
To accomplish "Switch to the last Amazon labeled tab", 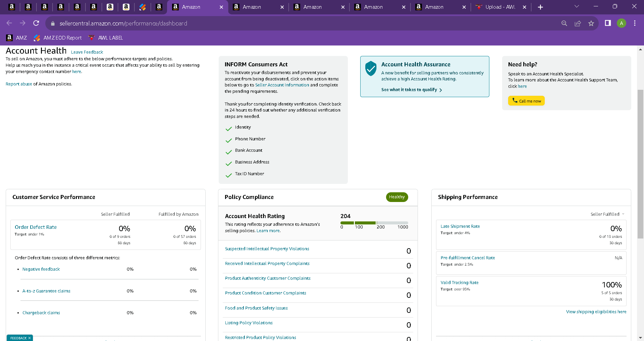I will coord(440,7).
